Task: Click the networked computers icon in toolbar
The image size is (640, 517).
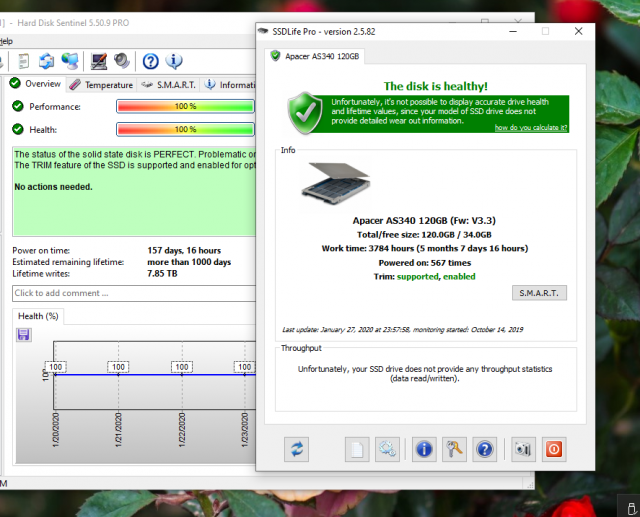Action: point(70,62)
